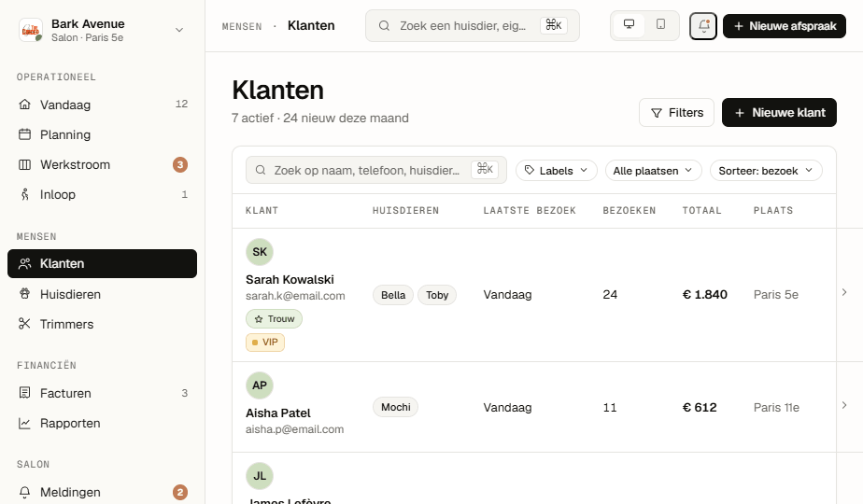Click the Laatste bezoek column header
Viewport: 863px width, 504px height.
pos(530,210)
